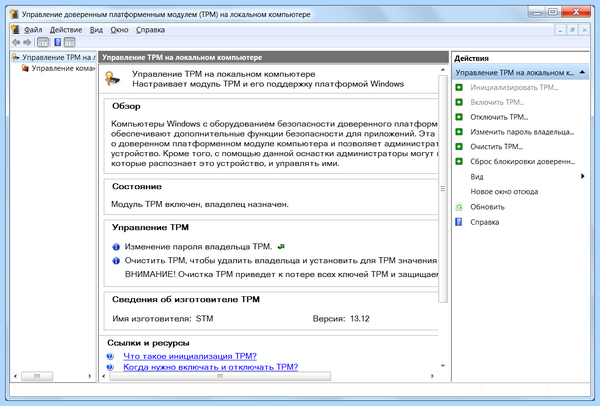Click green icon beside Инициализировать TPM

click(x=459, y=88)
